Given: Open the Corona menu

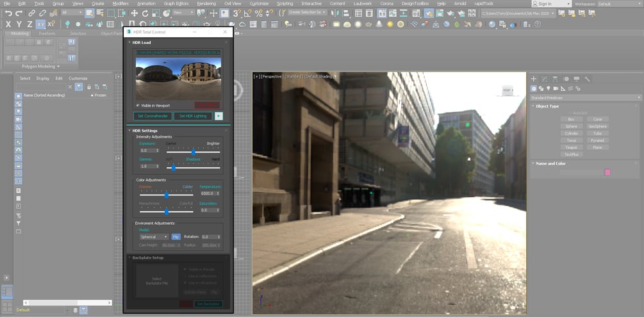Looking at the screenshot, I should point(386,3).
